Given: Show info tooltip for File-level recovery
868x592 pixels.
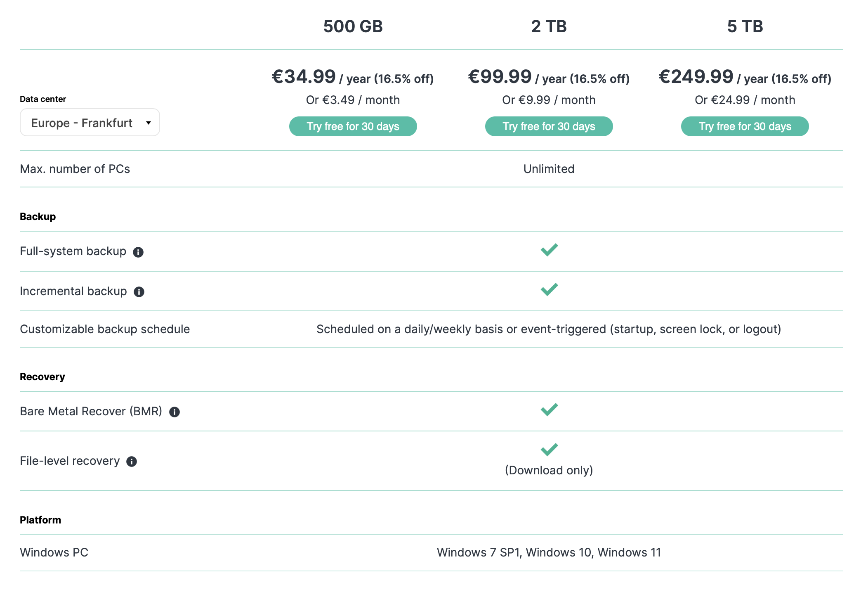Looking at the screenshot, I should 132,462.
